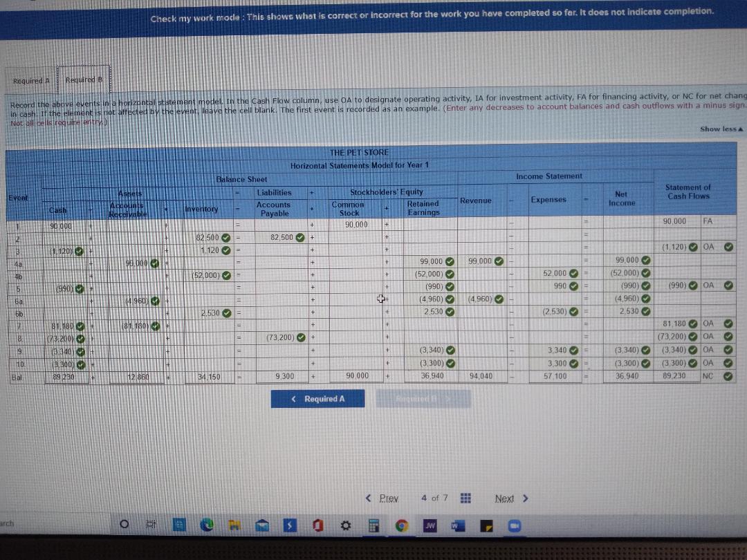Click the Bal row Retained Earnings 36,940
The image size is (747, 560).
pyautogui.click(x=431, y=375)
